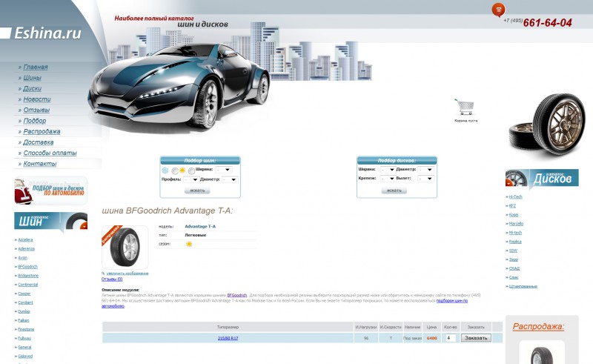The height and width of the screenshot is (364, 593).
Task: Click the Распродажа heading in right sidebar
Action: 539,326
